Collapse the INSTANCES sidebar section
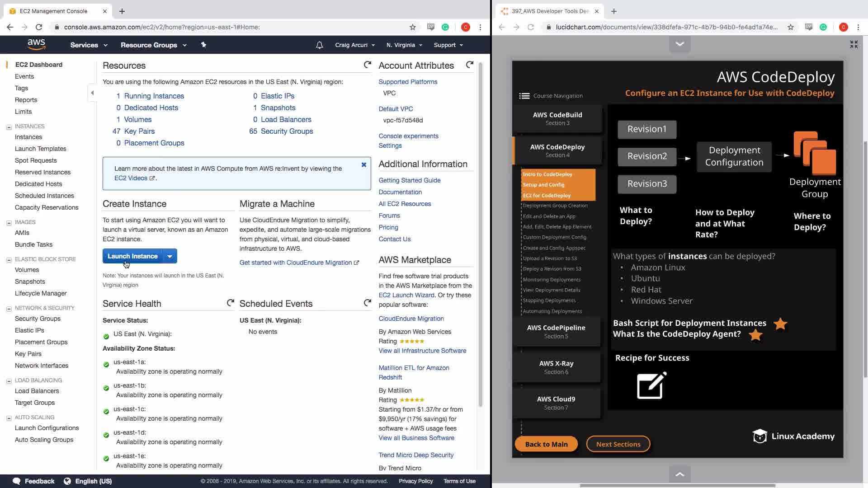This screenshot has height=488, width=868. coord(9,127)
